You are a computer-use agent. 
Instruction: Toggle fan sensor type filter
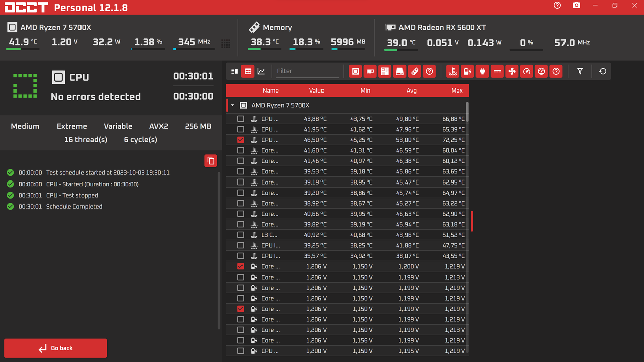(512, 71)
